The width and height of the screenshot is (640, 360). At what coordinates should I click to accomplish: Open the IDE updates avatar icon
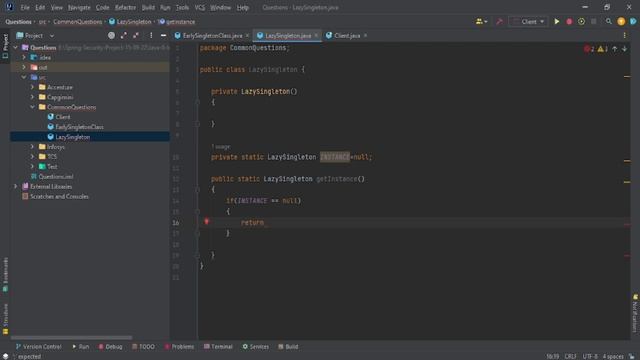tap(621, 22)
